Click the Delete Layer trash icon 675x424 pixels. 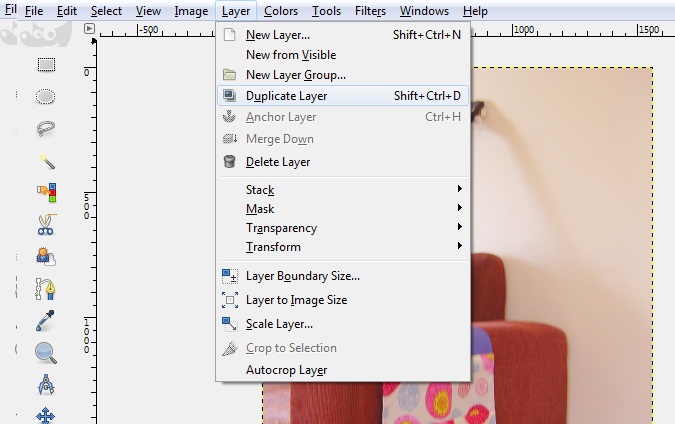[229, 162]
